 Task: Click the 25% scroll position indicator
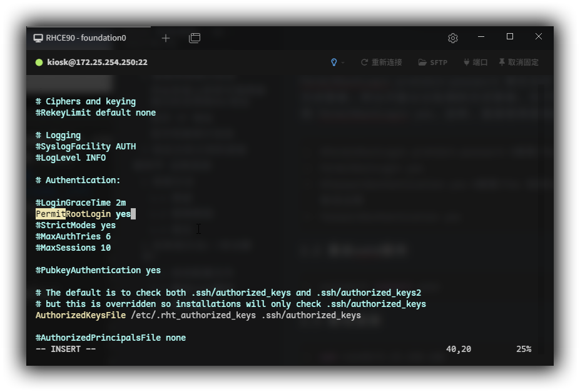pyautogui.click(x=523, y=349)
